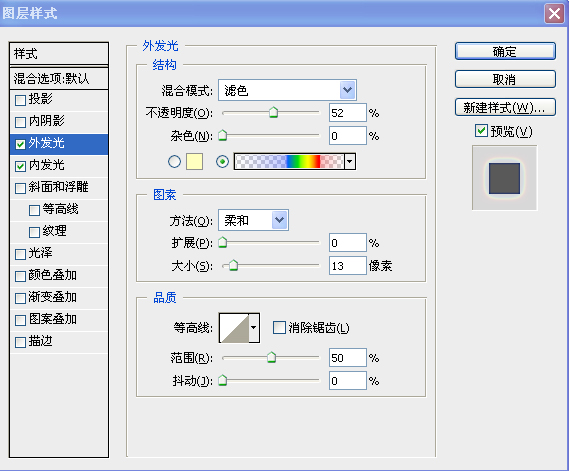
Task: Select the gradient radio button
Action: pyautogui.click(x=222, y=161)
